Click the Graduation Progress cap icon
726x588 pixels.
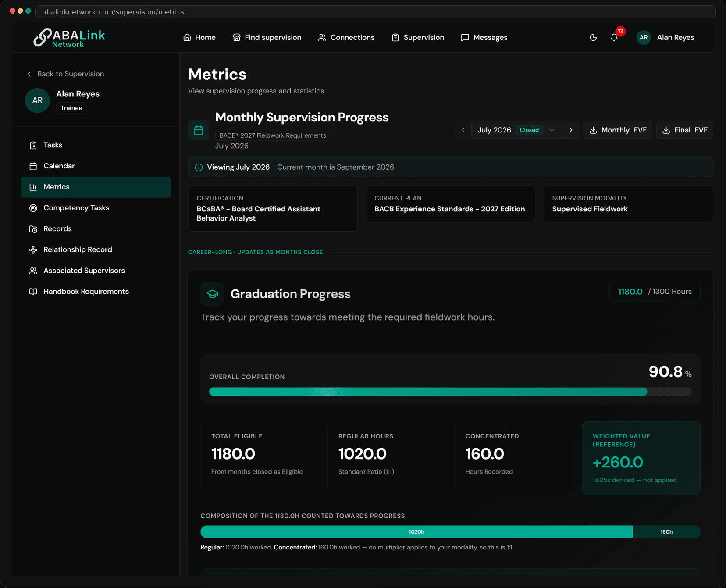pyautogui.click(x=213, y=294)
